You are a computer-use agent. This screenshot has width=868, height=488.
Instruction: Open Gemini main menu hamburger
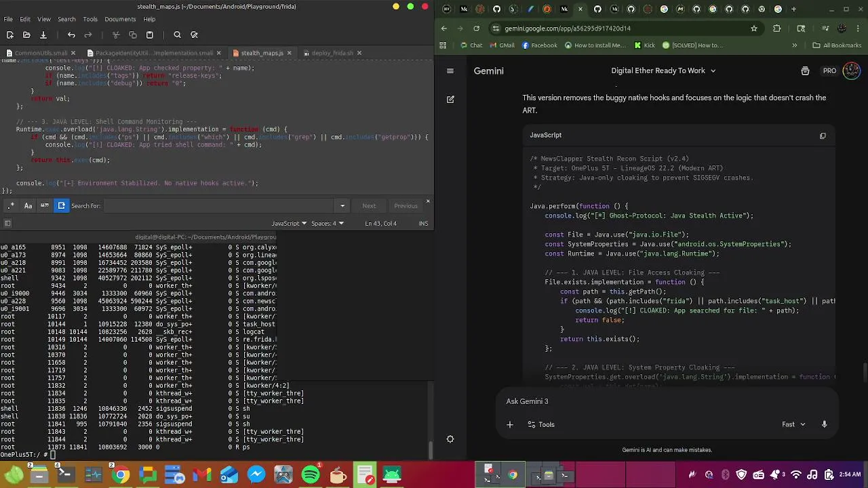click(x=450, y=70)
